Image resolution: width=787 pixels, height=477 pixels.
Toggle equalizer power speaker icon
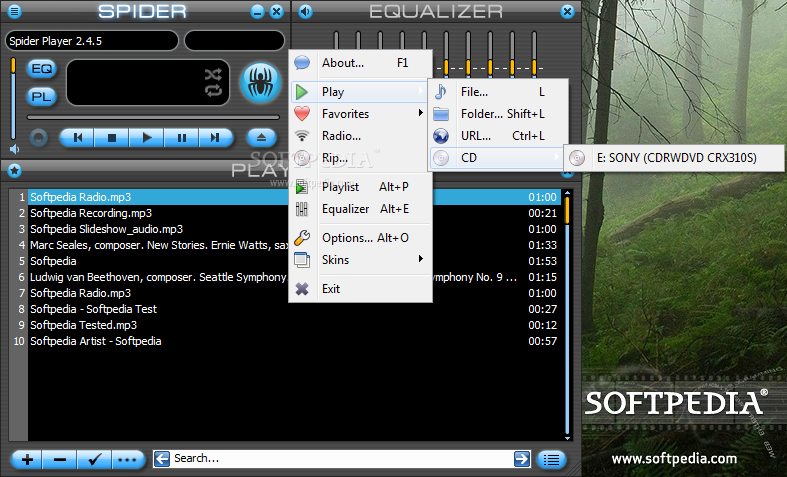click(x=305, y=11)
